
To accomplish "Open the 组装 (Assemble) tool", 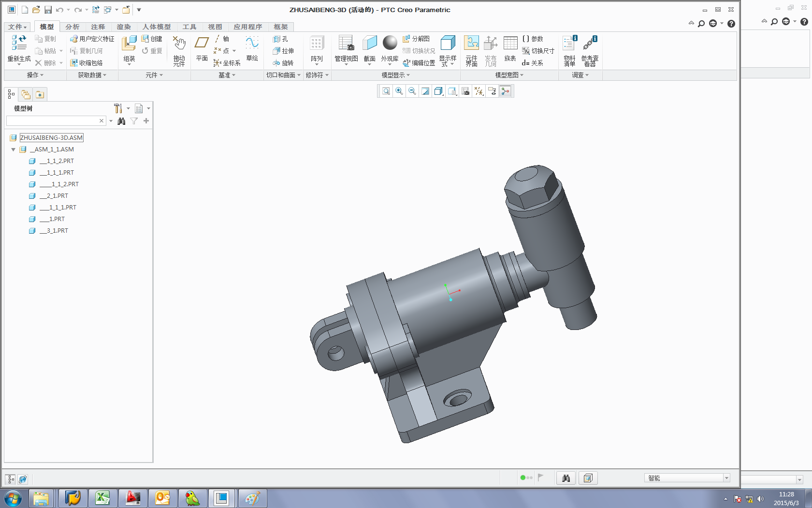I will (x=129, y=44).
